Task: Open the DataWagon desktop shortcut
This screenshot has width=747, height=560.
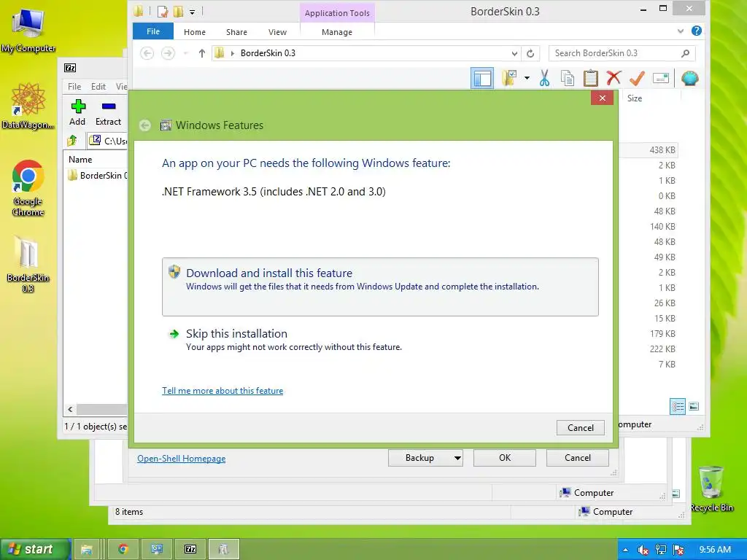Action: (28, 106)
